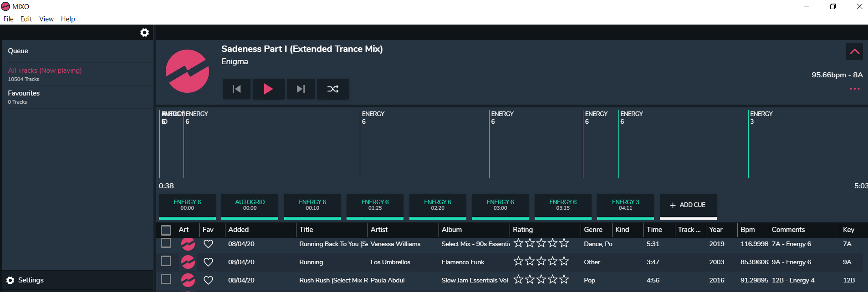The image size is (868, 292).
Task: Check the box for Running Back To You
Action: tap(166, 243)
